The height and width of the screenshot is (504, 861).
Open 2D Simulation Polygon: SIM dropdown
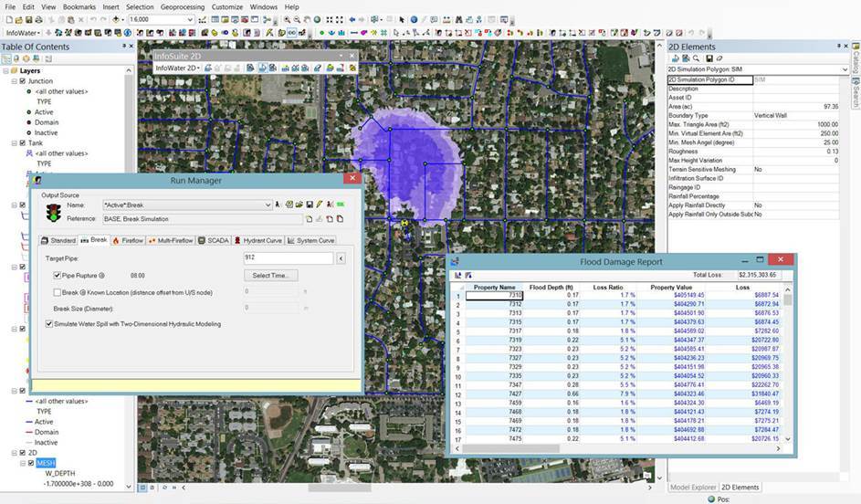(845, 69)
